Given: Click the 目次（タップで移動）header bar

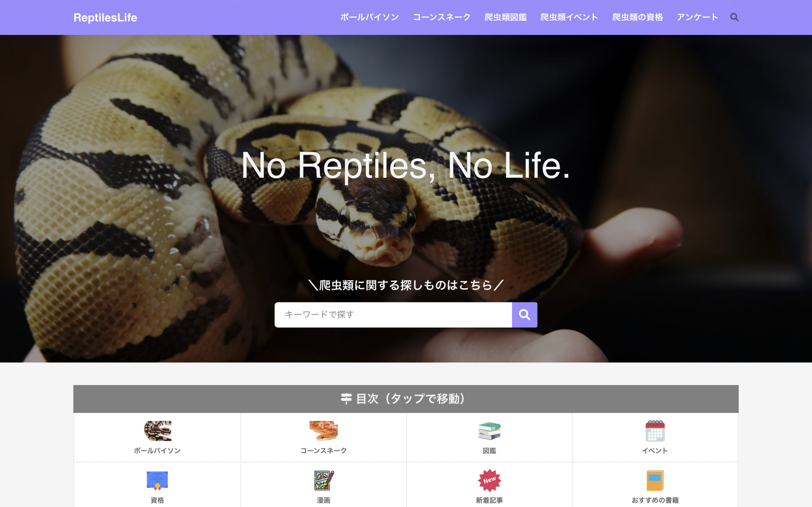Looking at the screenshot, I should [406, 399].
